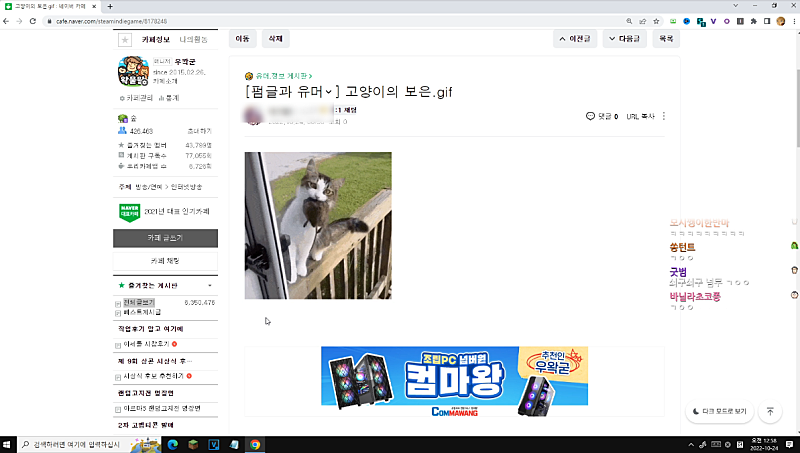Open the notification center icon
Image resolution: width=800 pixels, height=453 pixels.
(789, 445)
